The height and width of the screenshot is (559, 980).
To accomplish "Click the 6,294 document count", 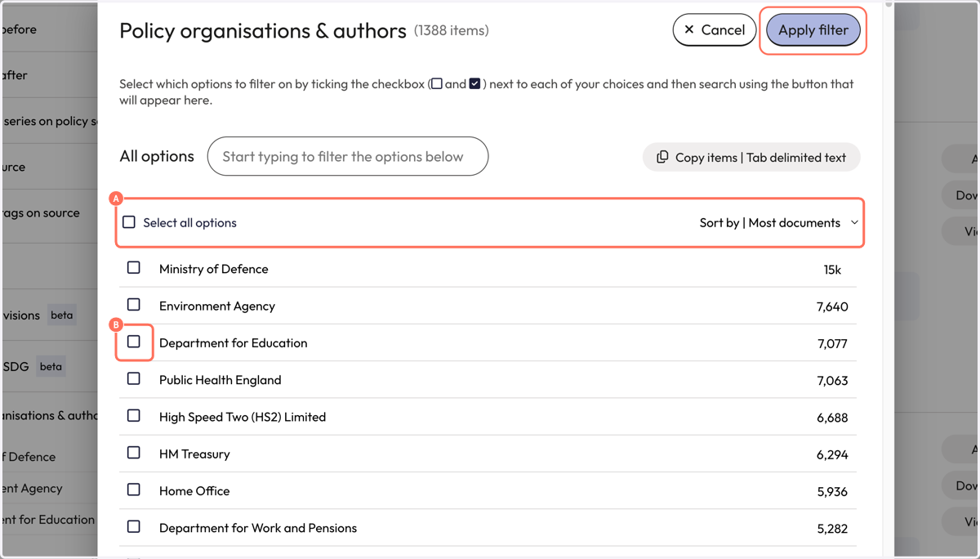I will 832,454.
